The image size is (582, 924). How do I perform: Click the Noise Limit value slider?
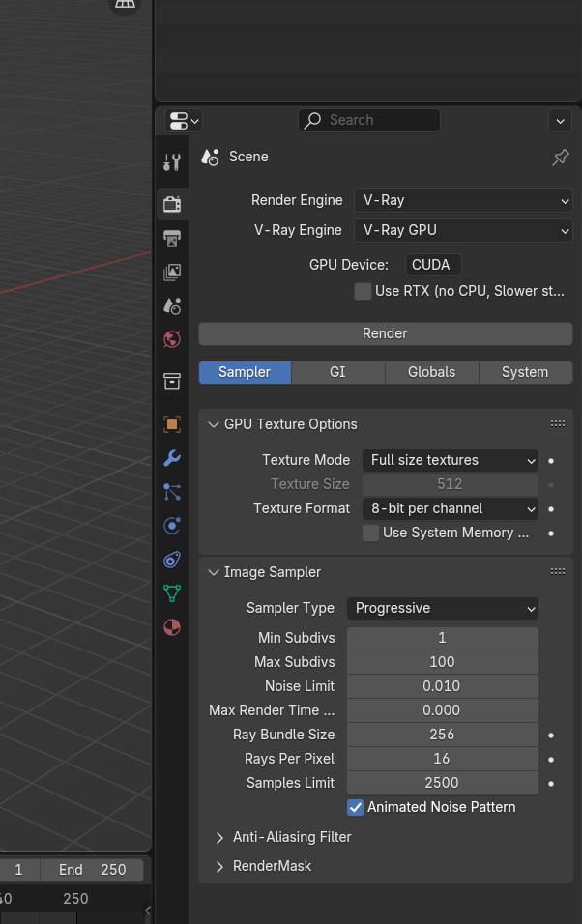(442, 686)
